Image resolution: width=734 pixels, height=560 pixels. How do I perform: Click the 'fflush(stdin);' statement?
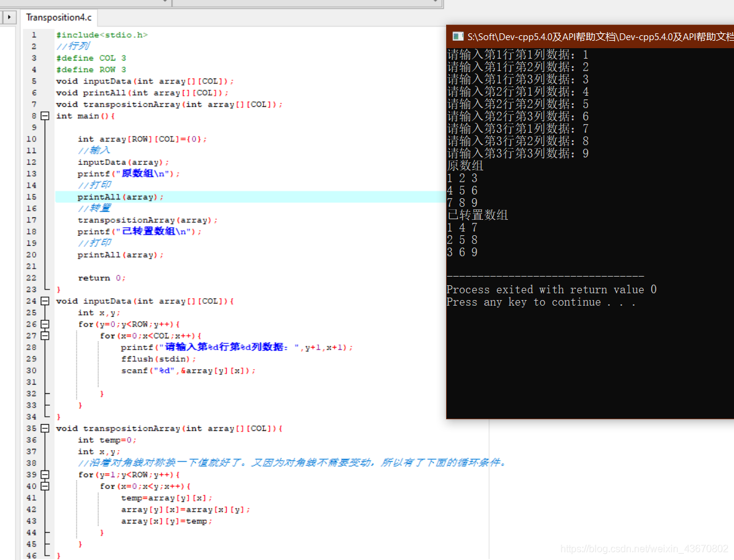point(158,359)
